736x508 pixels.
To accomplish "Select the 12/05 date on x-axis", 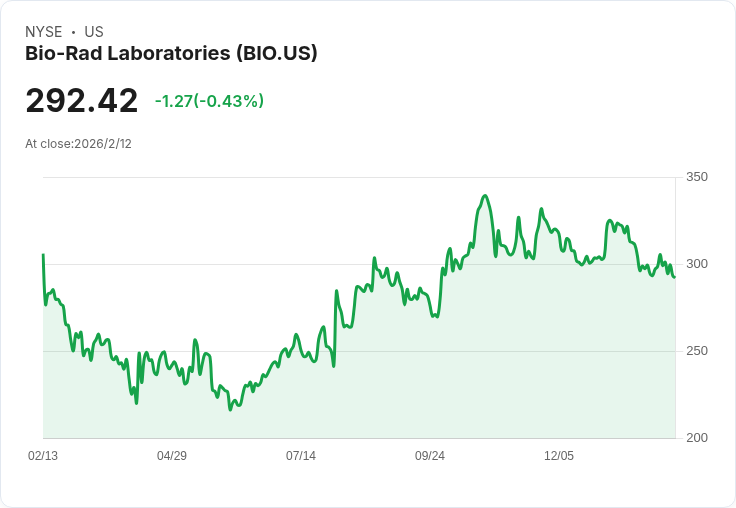I will (559, 456).
